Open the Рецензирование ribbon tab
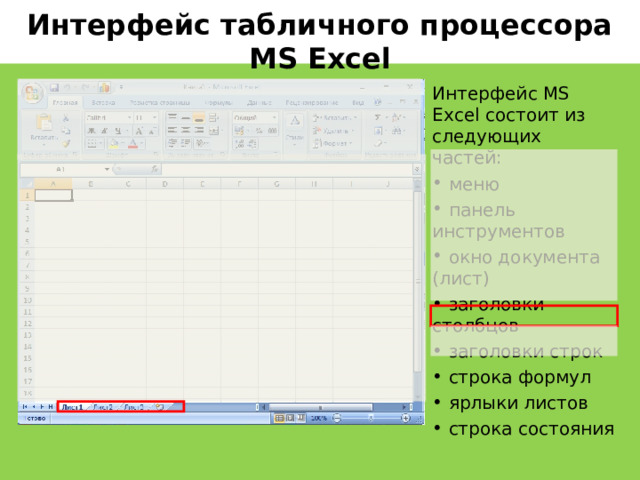640x480 pixels. (312, 102)
